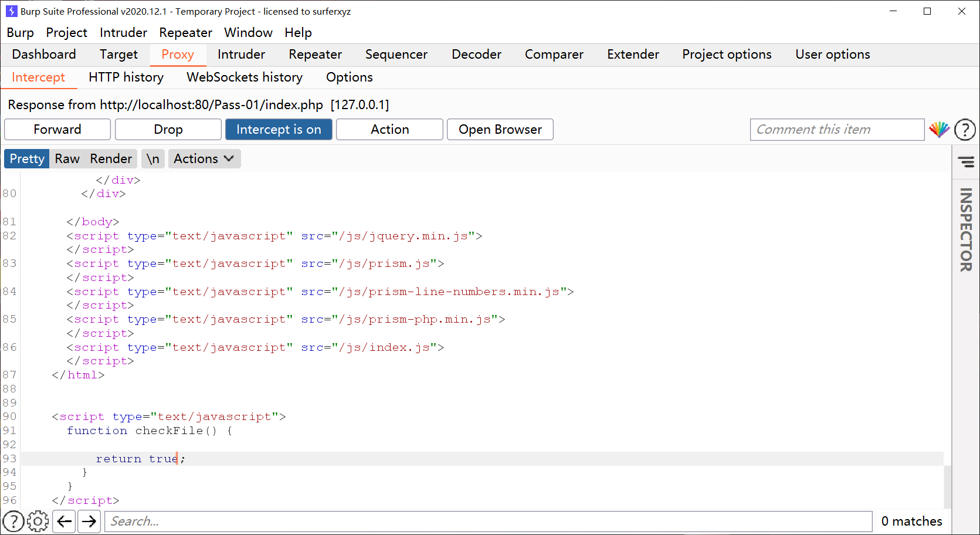Image resolution: width=980 pixels, height=535 pixels.
Task: Go to next search match arrow
Action: 89,521
